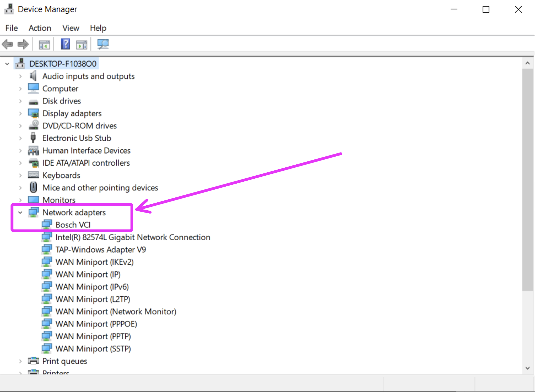Click the Back arrow toolbar icon
The image size is (535, 392).
[7, 44]
